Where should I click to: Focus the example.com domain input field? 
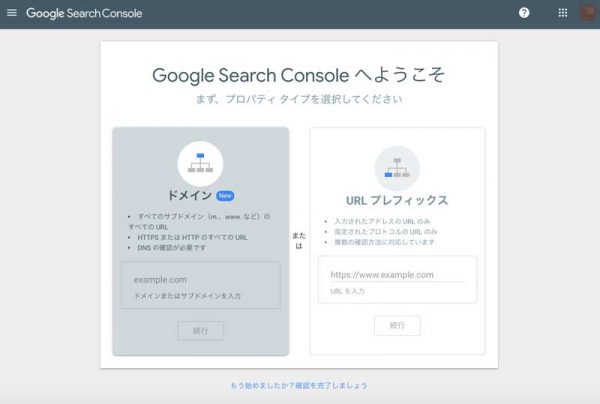pyautogui.click(x=201, y=285)
